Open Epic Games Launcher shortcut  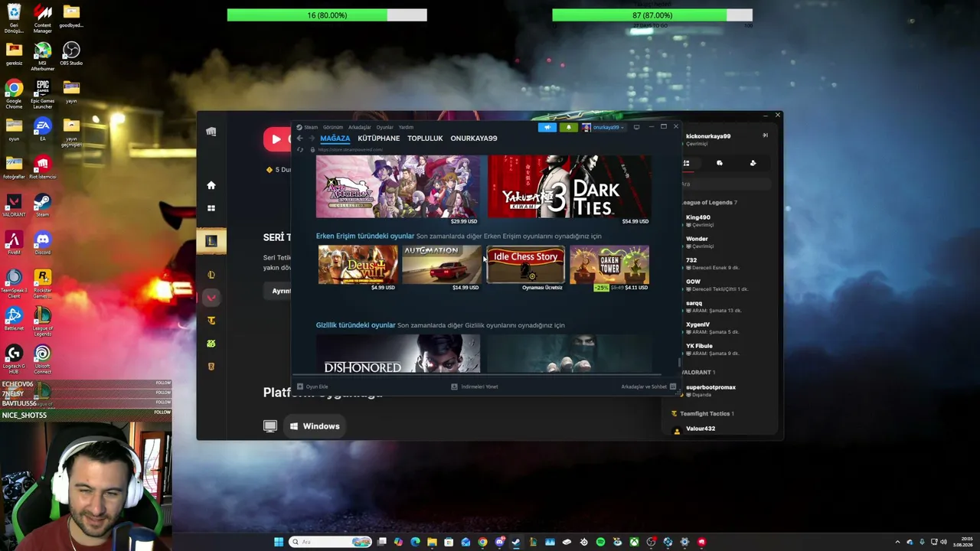(42, 94)
